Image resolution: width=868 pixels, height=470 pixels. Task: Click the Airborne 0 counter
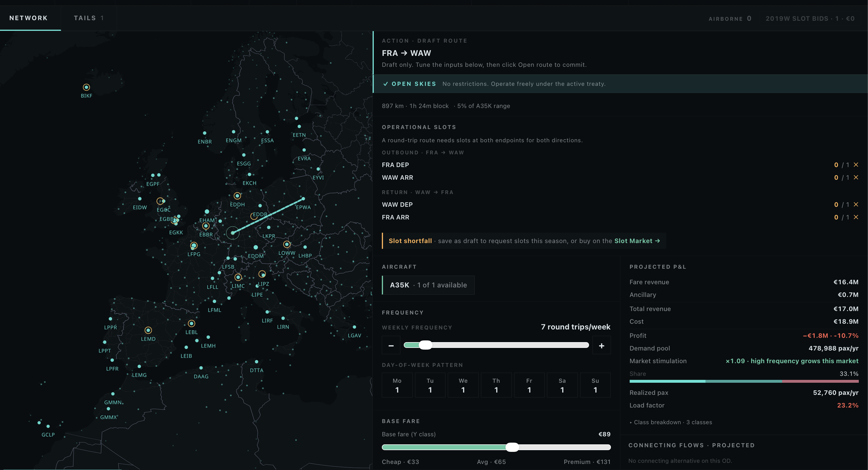730,18
